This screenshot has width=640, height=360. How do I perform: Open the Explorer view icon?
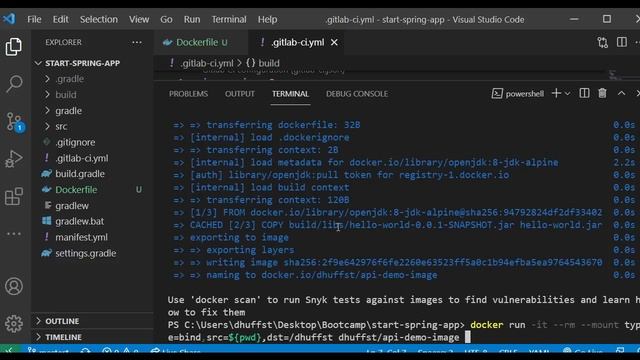click(13, 47)
